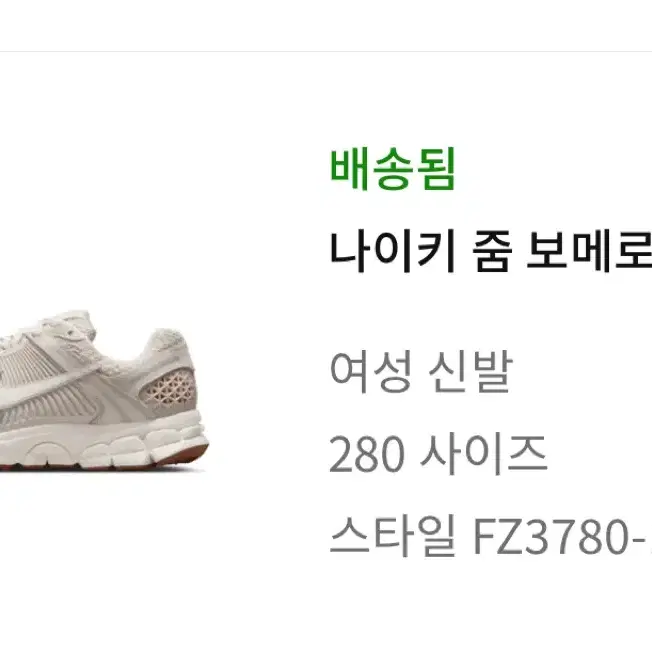Select the 스타일 FZ3780 style code line
Image resolution: width=652 pixels, height=652 pixels.
pos(491,536)
